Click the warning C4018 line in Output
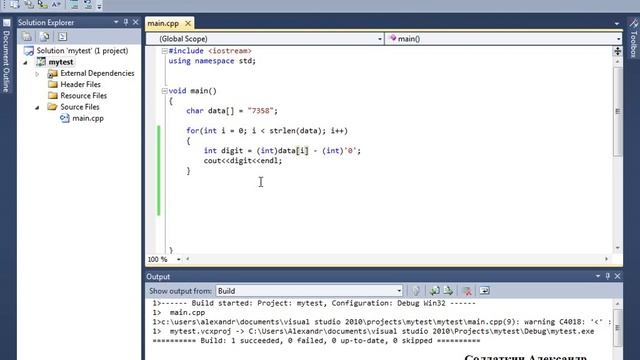 tap(382, 322)
